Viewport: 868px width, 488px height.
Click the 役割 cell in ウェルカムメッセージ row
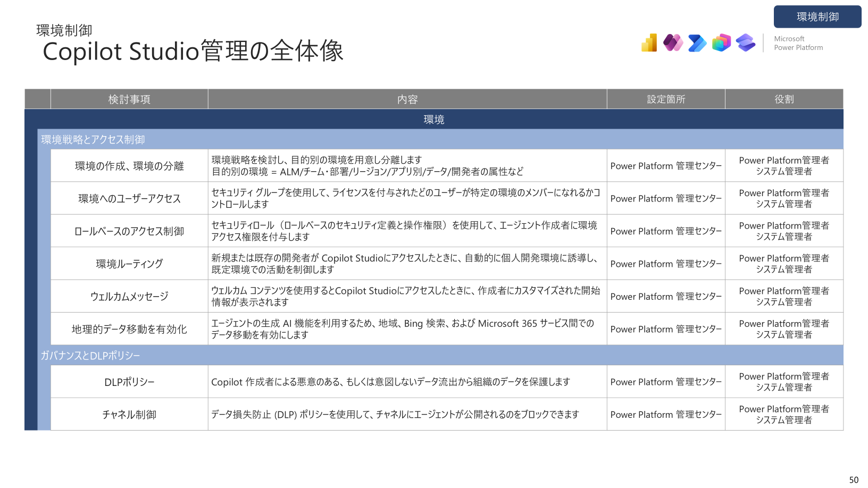pos(784,296)
